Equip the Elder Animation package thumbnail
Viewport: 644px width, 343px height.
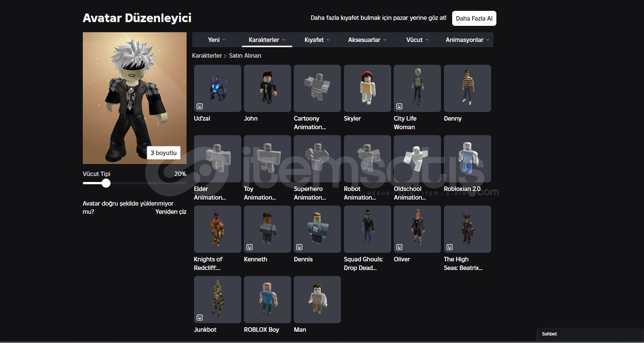(217, 159)
